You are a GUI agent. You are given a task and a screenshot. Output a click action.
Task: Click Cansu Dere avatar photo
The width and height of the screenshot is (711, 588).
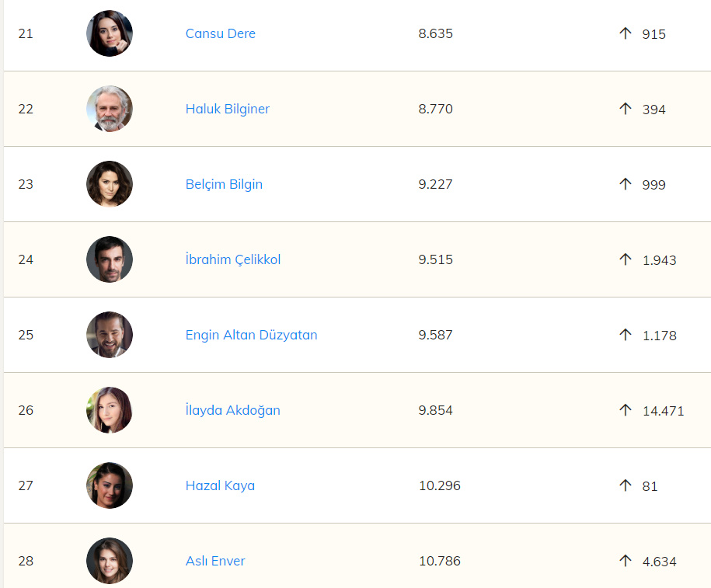[x=110, y=33]
